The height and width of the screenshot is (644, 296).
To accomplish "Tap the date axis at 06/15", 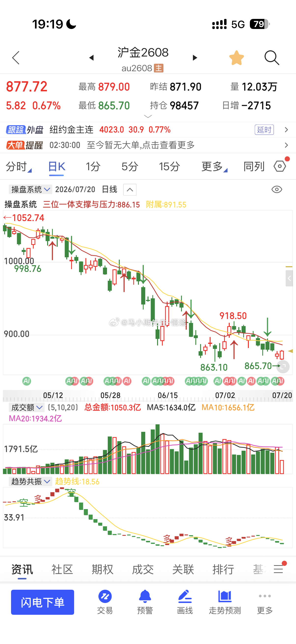I will point(168,395).
